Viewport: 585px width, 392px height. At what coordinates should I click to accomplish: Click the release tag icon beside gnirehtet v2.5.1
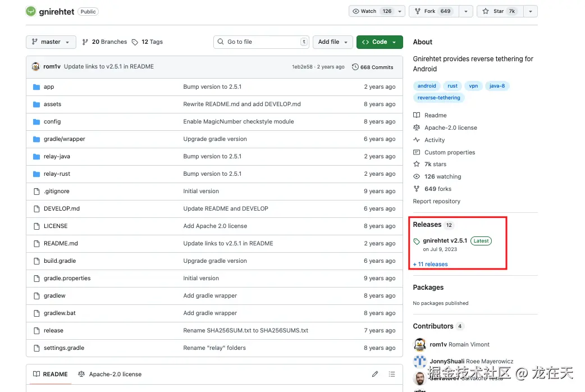(x=417, y=241)
